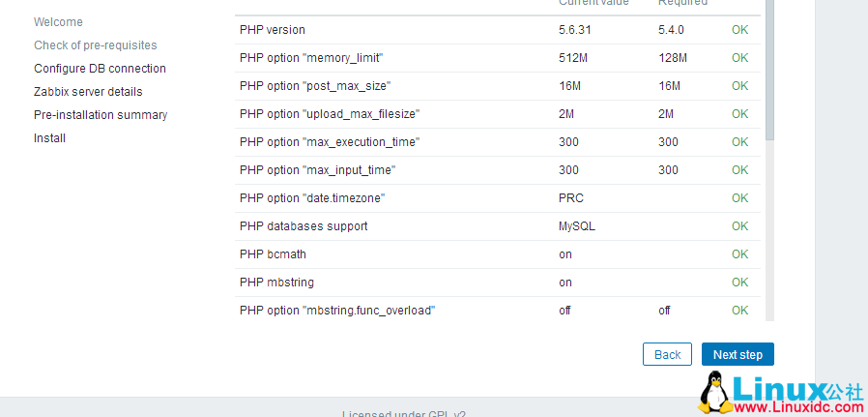This screenshot has height=417, width=868.
Task: Open Zabbix server details step
Action: click(x=88, y=92)
